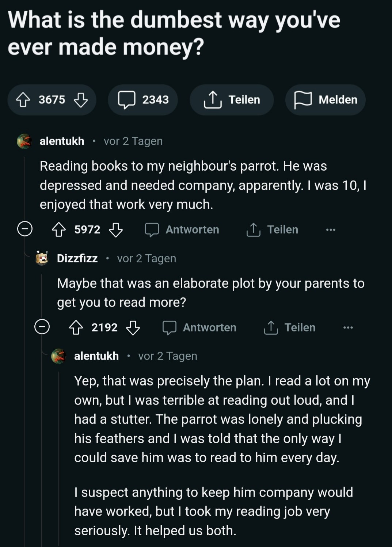This screenshot has width=392, height=547.
Task: Open the post's 2343 comments
Action: pyautogui.click(x=143, y=100)
